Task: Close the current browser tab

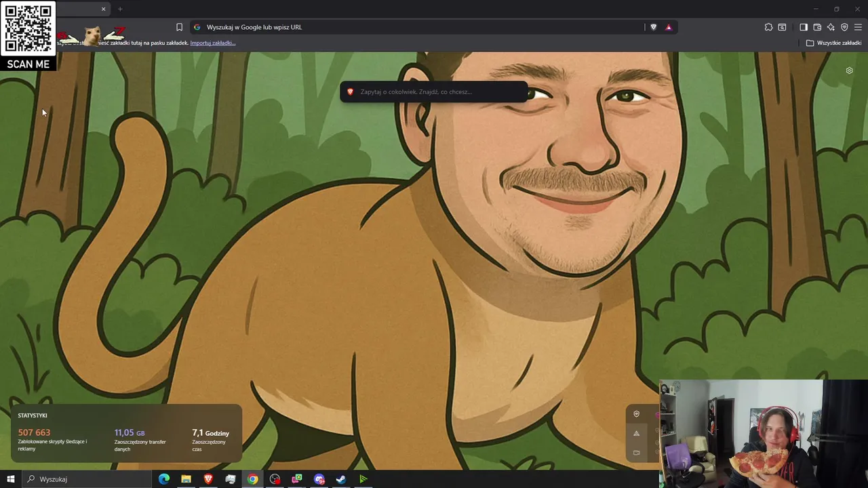Action: coord(103,9)
